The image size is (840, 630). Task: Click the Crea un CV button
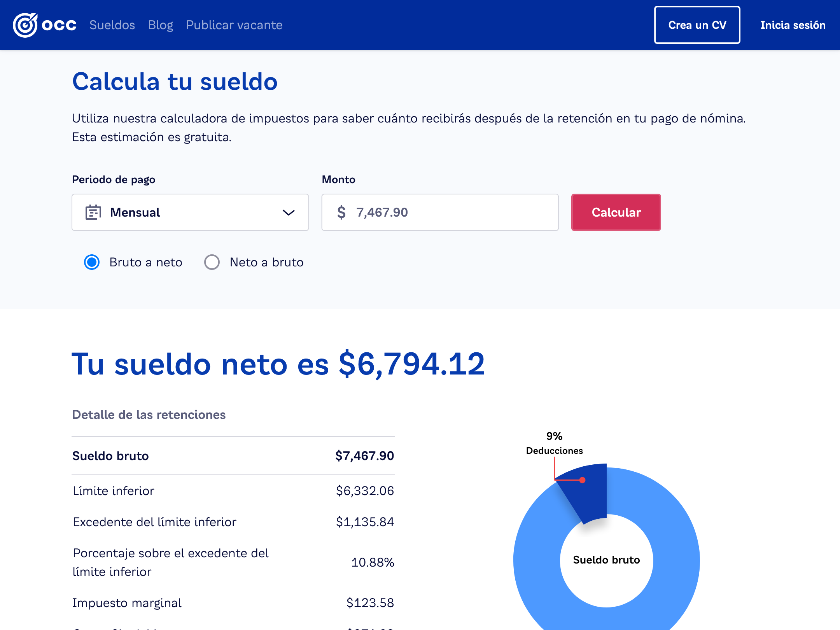[697, 25]
